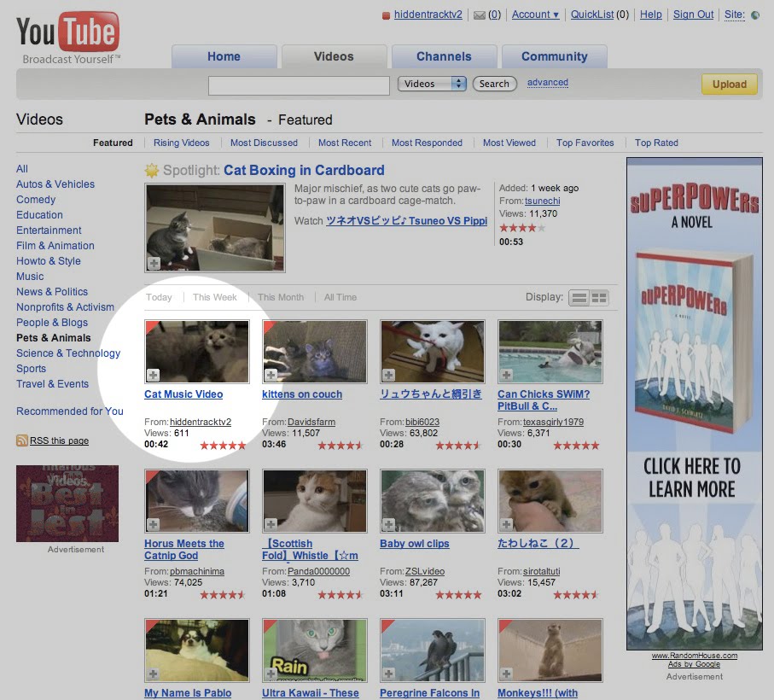The width and height of the screenshot is (774, 700).
Task: Click the Spotlight sun icon
Action: [x=152, y=171]
